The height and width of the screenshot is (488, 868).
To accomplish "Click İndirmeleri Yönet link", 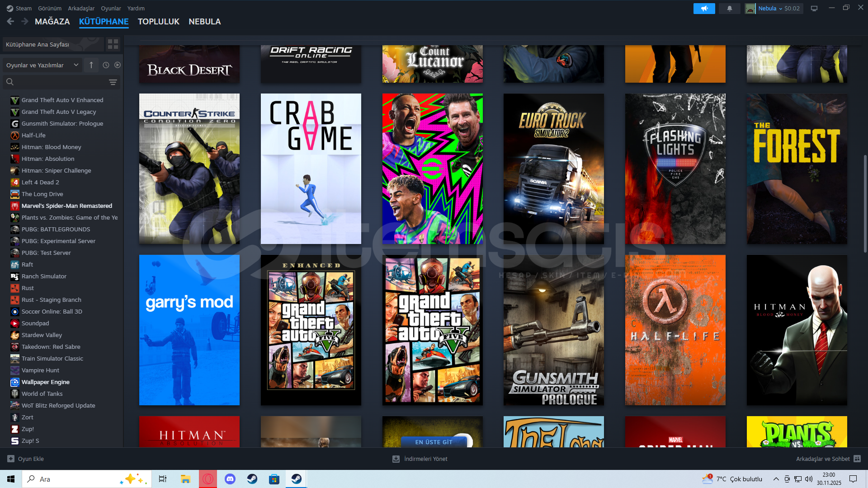I will [425, 459].
